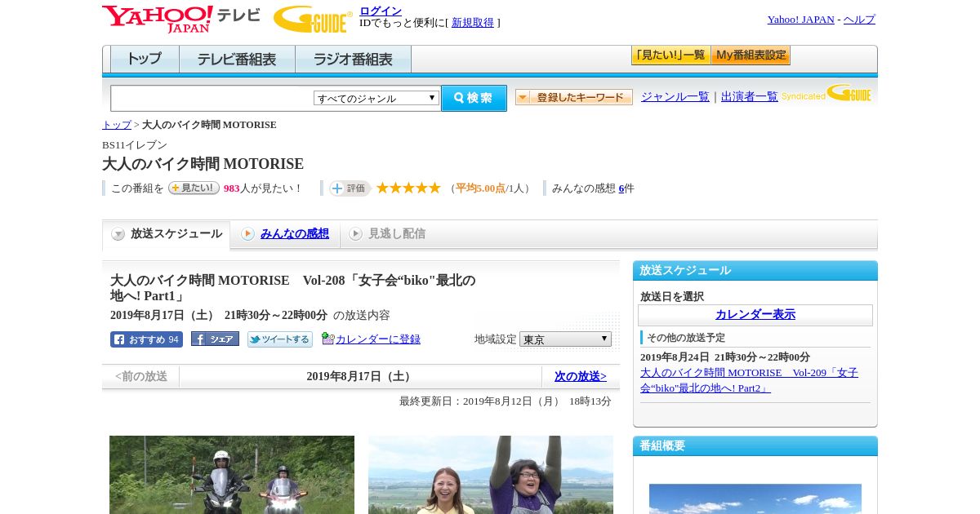Screen dimensions: 980x514
Task: Open the 「見たい!」一覧 button
Action: click(670, 55)
